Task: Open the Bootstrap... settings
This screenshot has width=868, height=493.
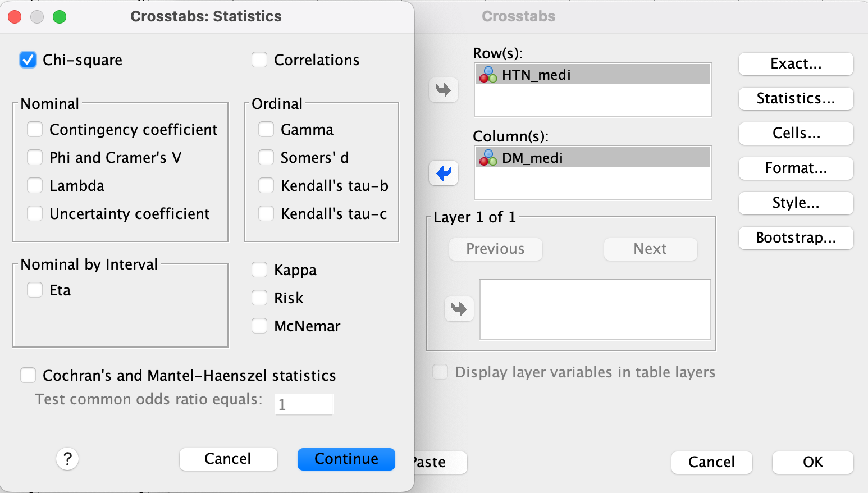Action: pos(796,238)
